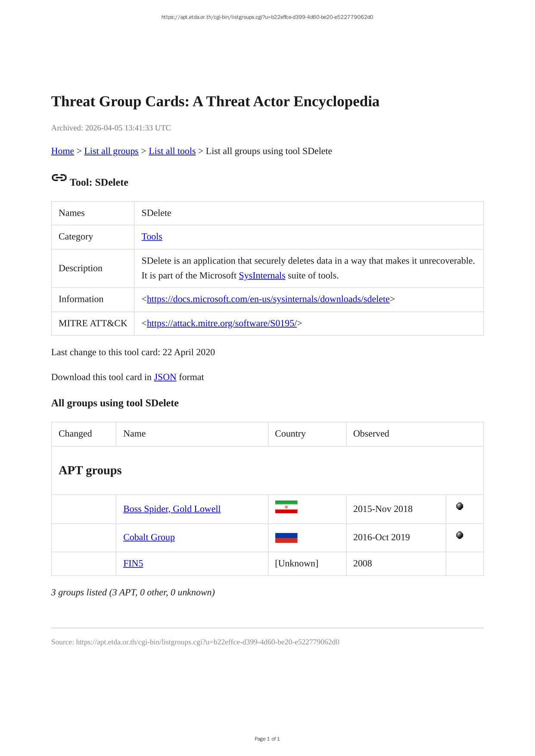Click the Russia flag icon
Viewport: 535px width, 756px height.
point(286,538)
